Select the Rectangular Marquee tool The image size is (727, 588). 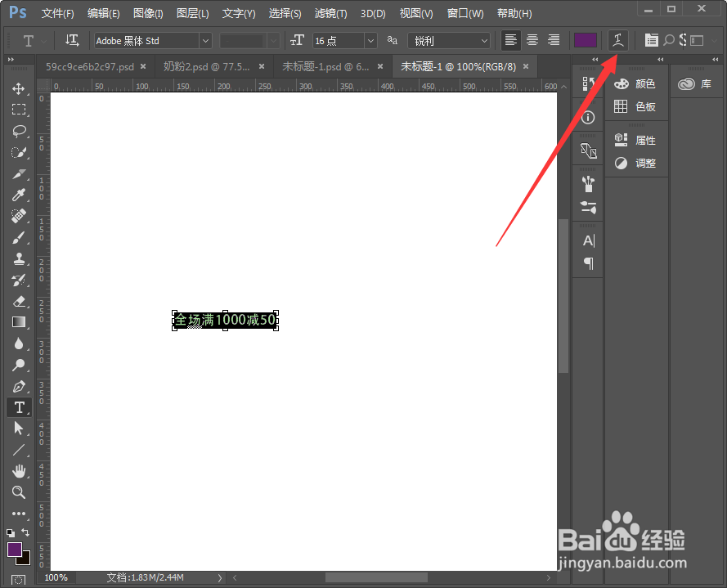coord(19,110)
